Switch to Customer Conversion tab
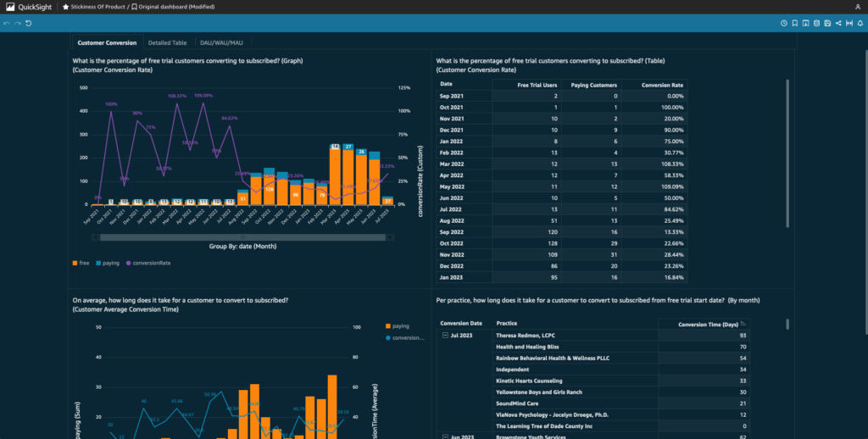 [x=107, y=42]
